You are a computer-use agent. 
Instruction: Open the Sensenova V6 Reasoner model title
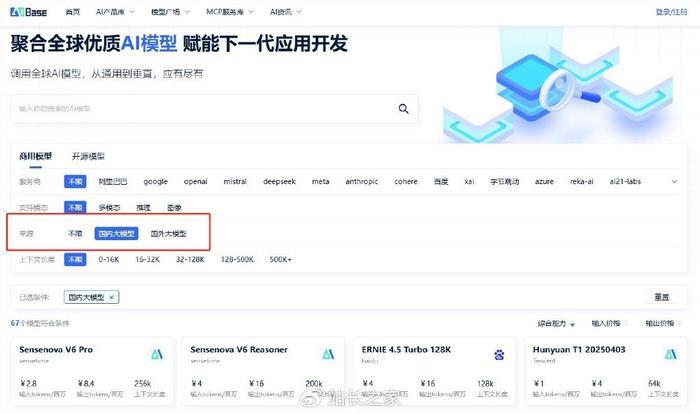click(x=239, y=350)
